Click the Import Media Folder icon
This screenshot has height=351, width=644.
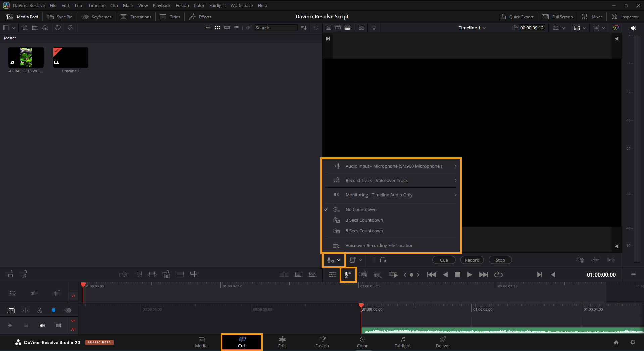click(x=35, y=28)
